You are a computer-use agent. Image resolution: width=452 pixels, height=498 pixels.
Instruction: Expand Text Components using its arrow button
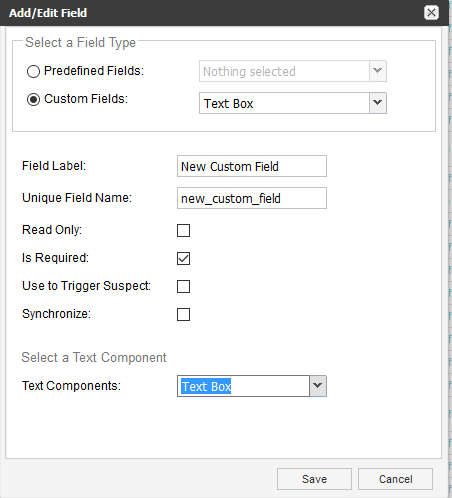[x=318, y=386]
